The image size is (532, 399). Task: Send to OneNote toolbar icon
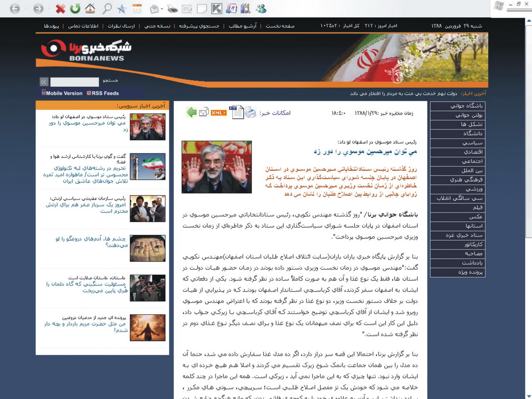(x=231, y=9)
